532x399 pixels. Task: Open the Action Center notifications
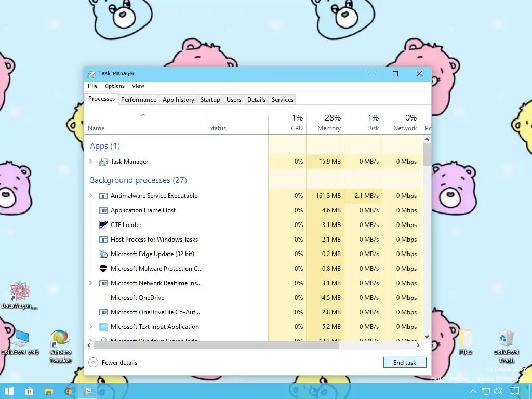click(x=515, y=392)
